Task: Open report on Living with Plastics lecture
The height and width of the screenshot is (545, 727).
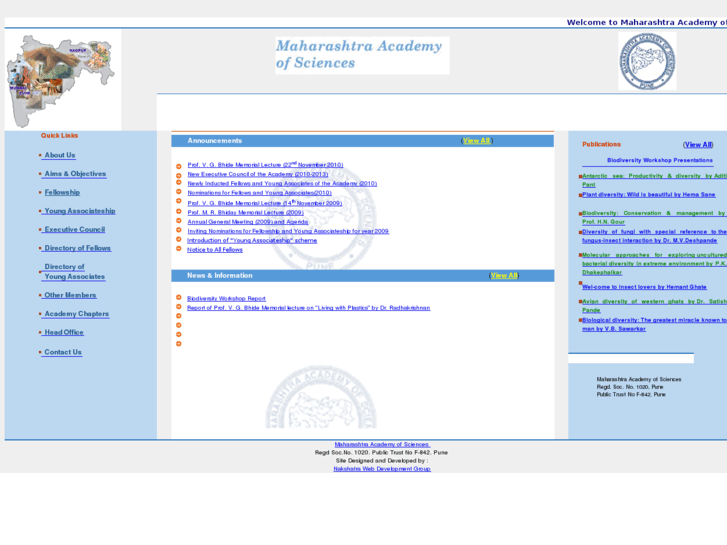Action: (x=309, y=308)
